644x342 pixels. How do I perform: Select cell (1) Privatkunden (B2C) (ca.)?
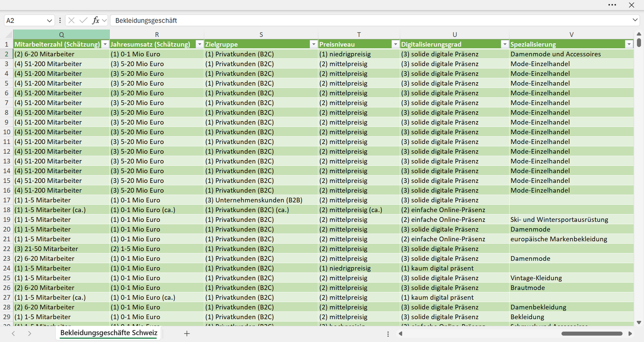click(261, 210)
